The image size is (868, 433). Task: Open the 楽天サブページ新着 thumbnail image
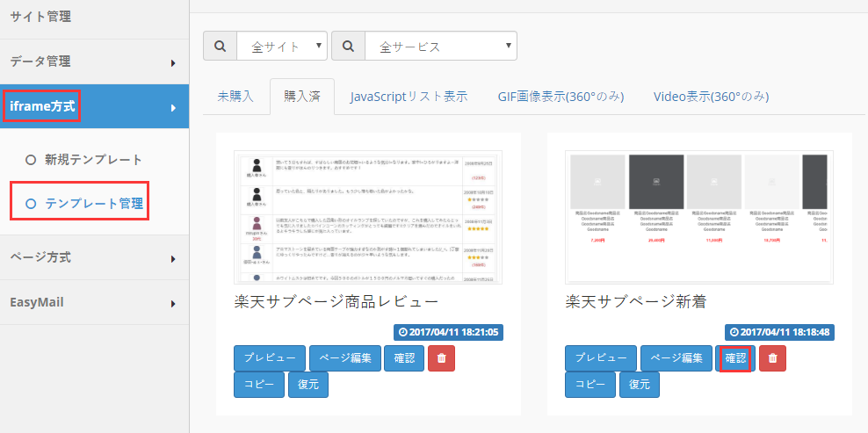pos(699,217)
